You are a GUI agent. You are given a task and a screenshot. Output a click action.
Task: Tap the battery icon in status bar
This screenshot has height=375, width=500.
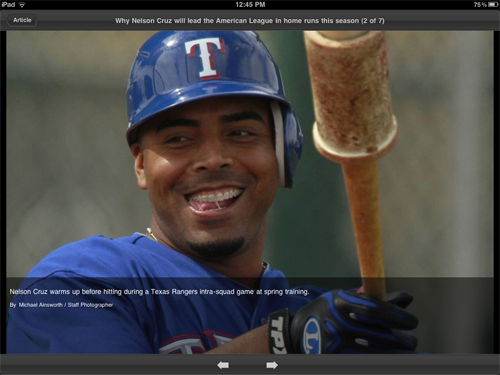point(493,5)
